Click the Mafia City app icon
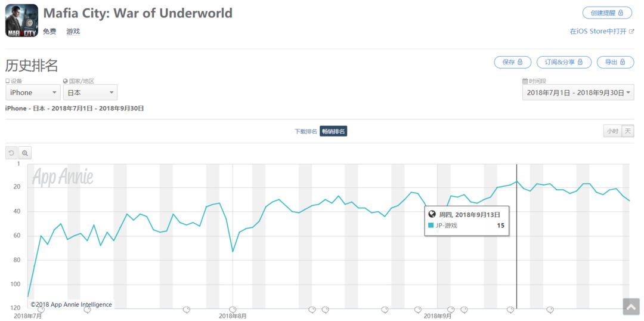The image size is (644, 321). click(x=22, y=20)
